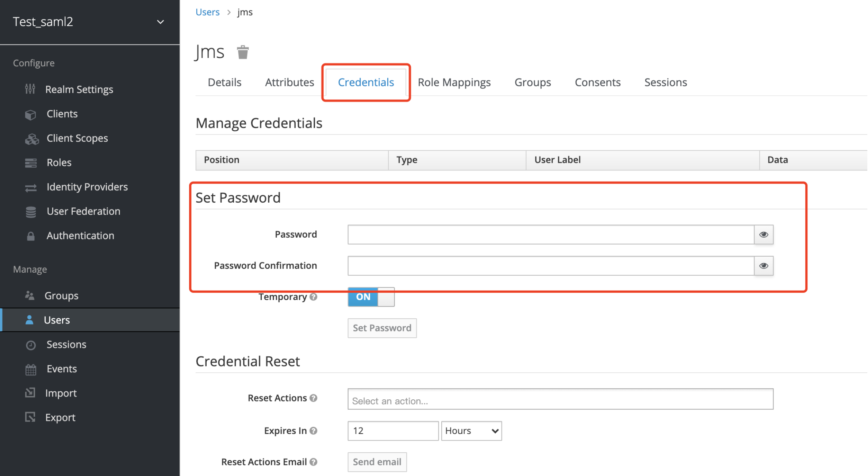Click the User Federation database icon
The image size is (868, 476).
[x=31, y=212]
